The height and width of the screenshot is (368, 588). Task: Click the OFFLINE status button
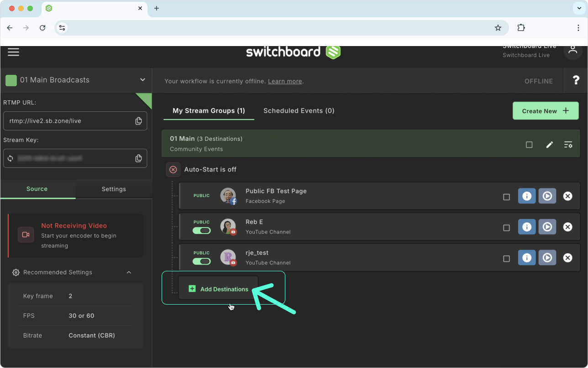pos(539,81)
